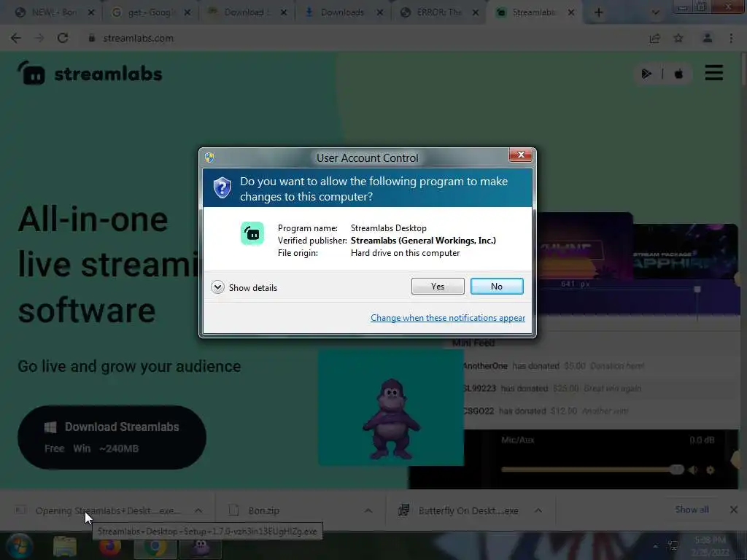The height and width of the screenshot is (560, 747).
Task: Close the Downloads tab
Action: pos(379,13)
